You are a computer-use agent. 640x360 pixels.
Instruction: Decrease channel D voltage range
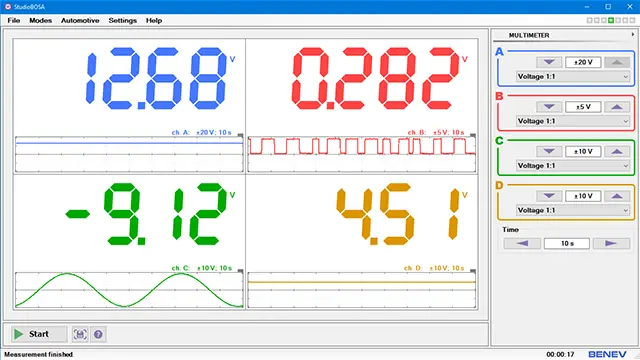pos(549,196)
